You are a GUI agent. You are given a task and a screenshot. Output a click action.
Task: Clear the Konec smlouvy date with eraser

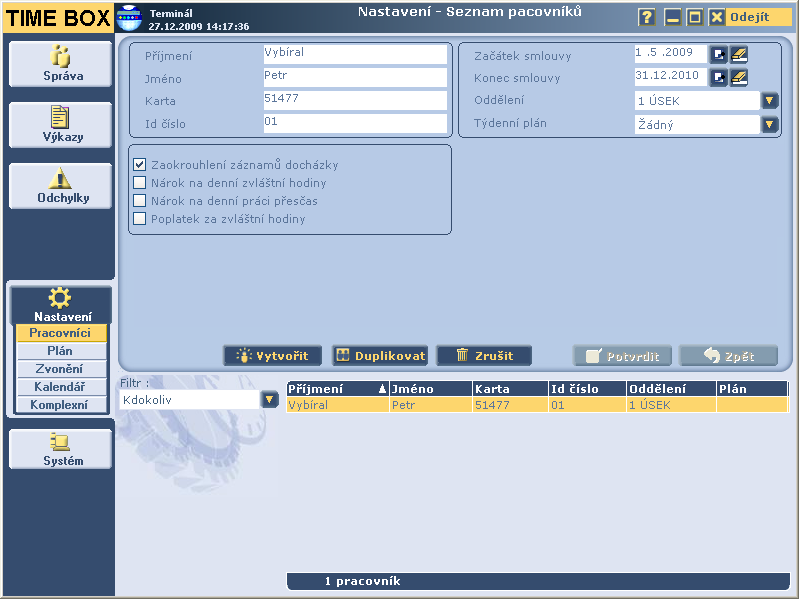tap(739, 77)
